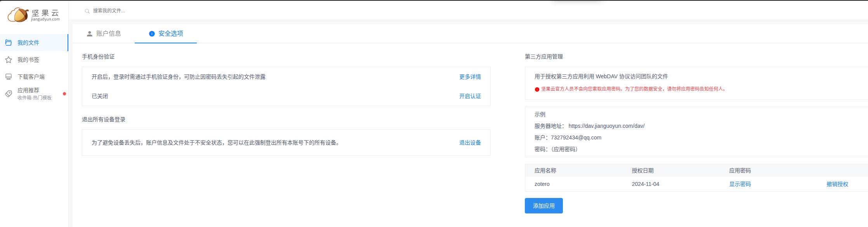Click the 2024-11-04 authorization date
The height and width of the screenshot is (227, 868).
[646, 184]
